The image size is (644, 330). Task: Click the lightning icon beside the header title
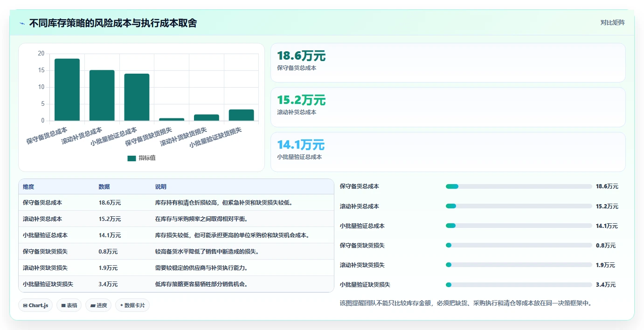(x=22, y=23)
